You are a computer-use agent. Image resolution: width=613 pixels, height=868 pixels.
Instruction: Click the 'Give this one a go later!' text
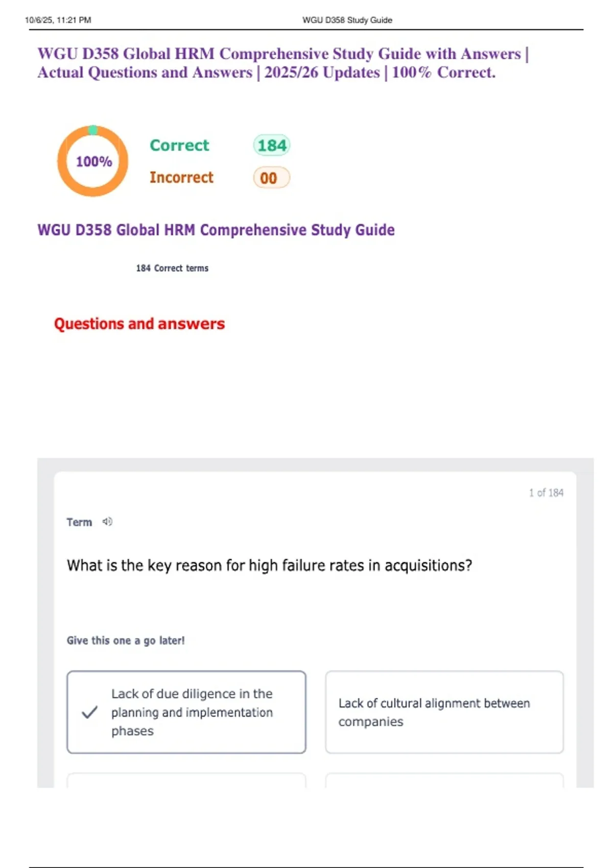pyautogui.click(x=126, y=640)
